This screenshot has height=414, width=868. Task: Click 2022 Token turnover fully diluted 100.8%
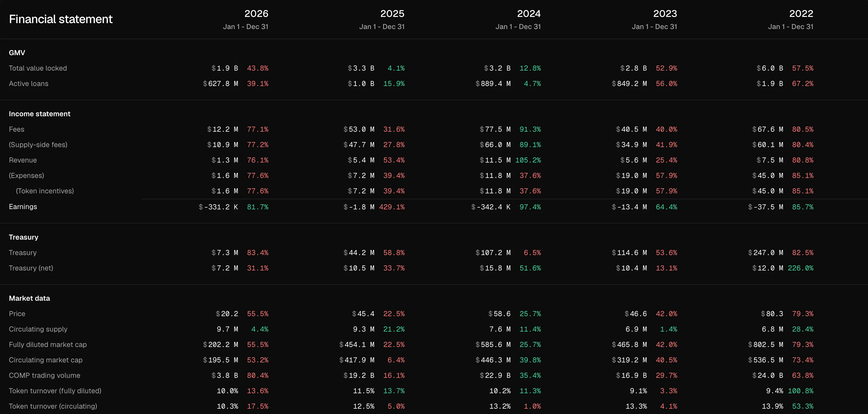(x=800, y=391)
